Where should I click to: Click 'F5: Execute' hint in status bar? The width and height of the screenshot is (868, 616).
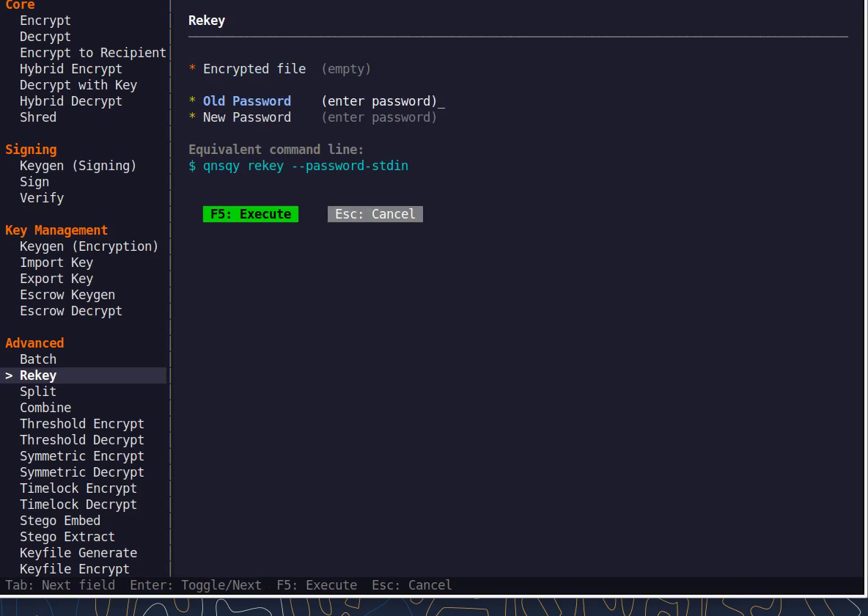[x=317, y=585]
